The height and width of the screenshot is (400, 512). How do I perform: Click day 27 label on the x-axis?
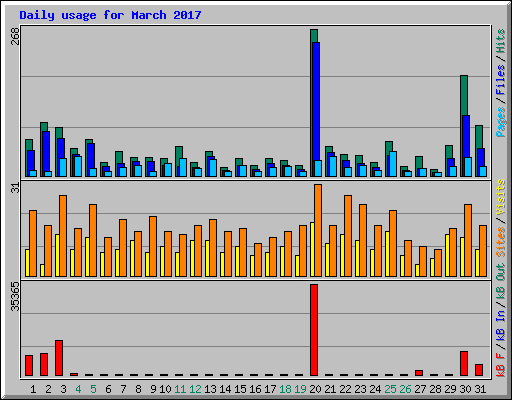pos(420,389)
